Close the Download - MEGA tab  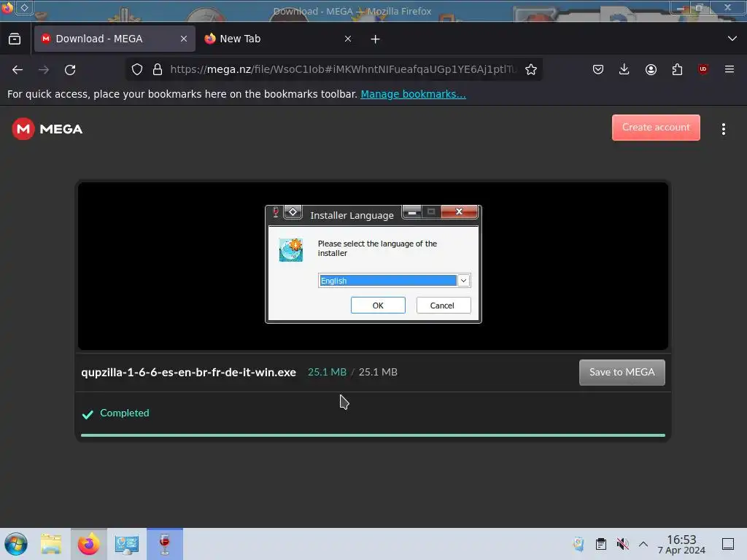coord(184,39)
